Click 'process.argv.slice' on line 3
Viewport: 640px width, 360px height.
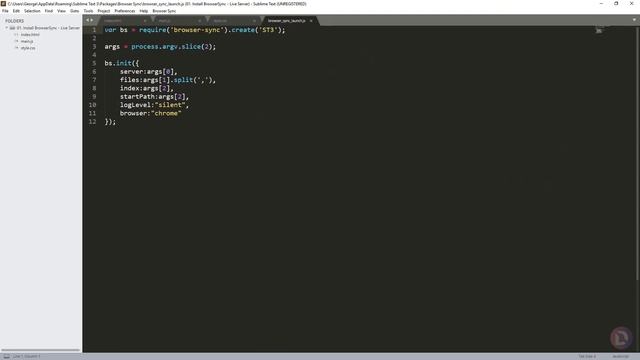(x=166, y=47)
